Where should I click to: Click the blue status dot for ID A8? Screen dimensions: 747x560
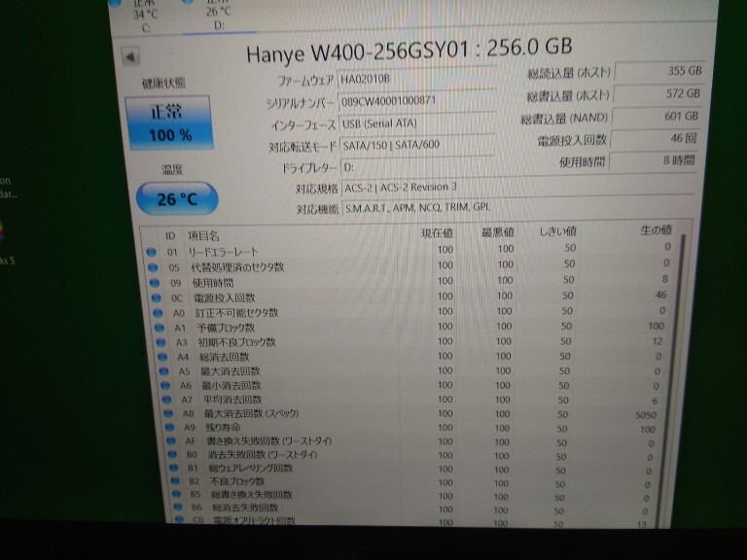pyautogui.click(x=168, y=413)
